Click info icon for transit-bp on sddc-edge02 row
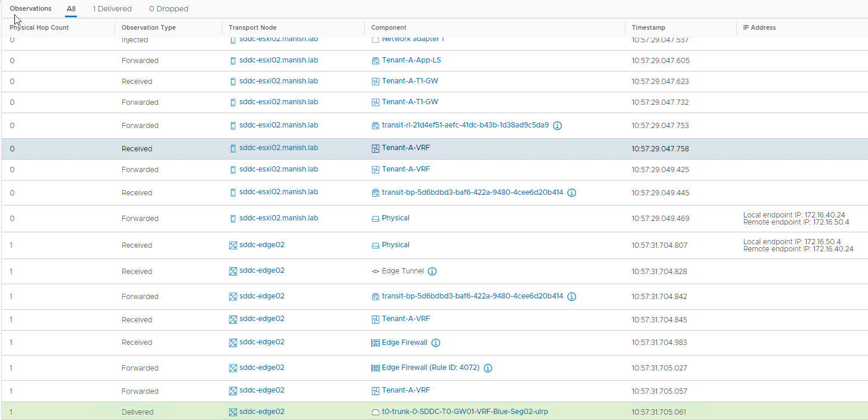Image resolution: width=868 pixels, height=420 pixels. (x=572, y=296)
